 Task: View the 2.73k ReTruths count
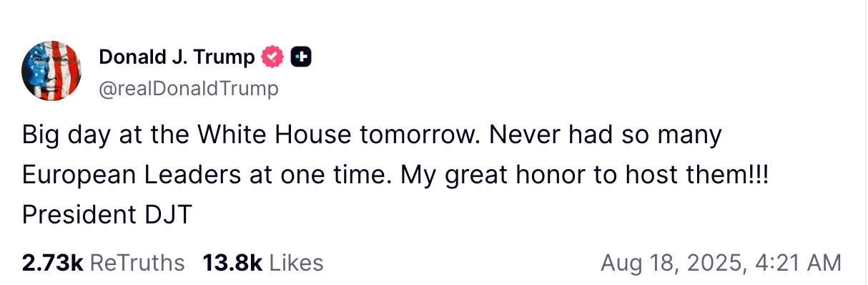(53, 263)
